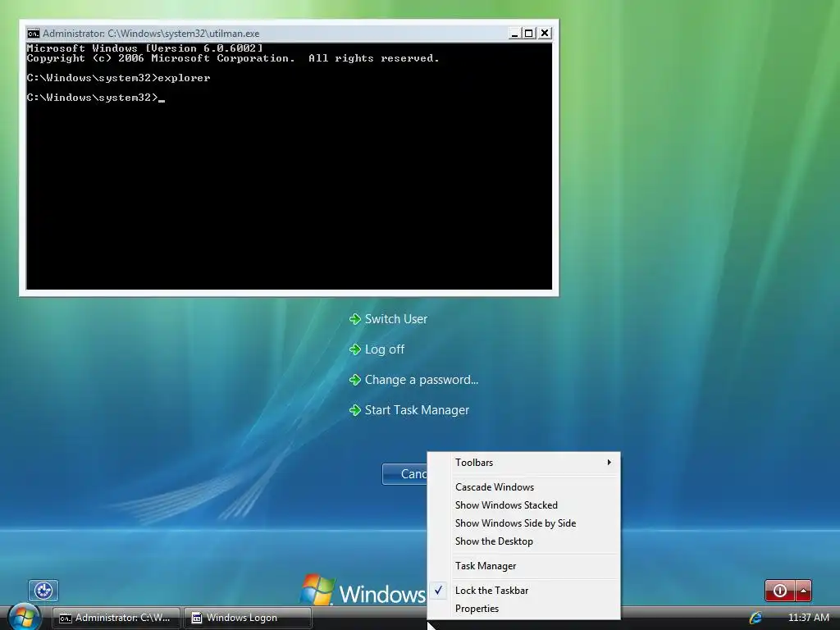Choose Show Windows Side by Side

[x=524, y=523]
